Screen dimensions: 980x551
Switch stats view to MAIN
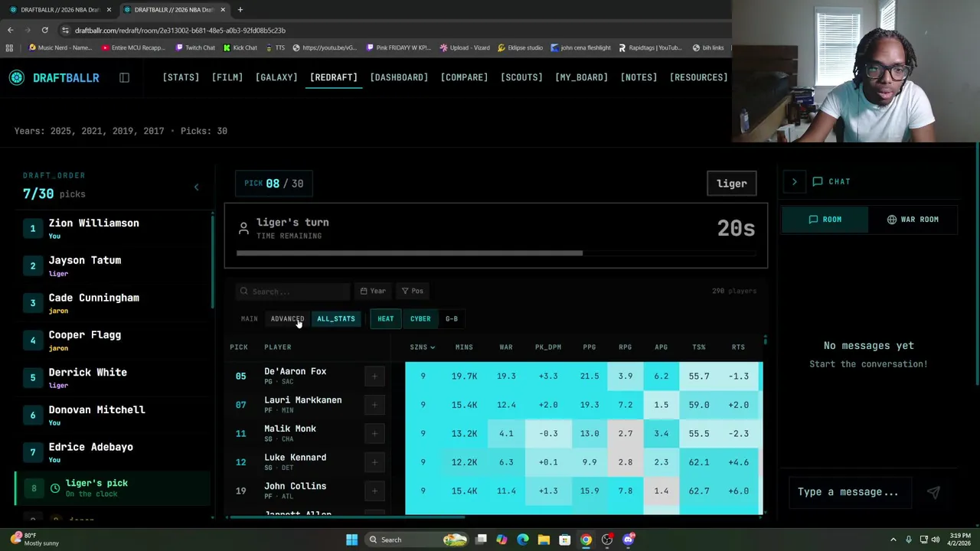pos(250,318)
